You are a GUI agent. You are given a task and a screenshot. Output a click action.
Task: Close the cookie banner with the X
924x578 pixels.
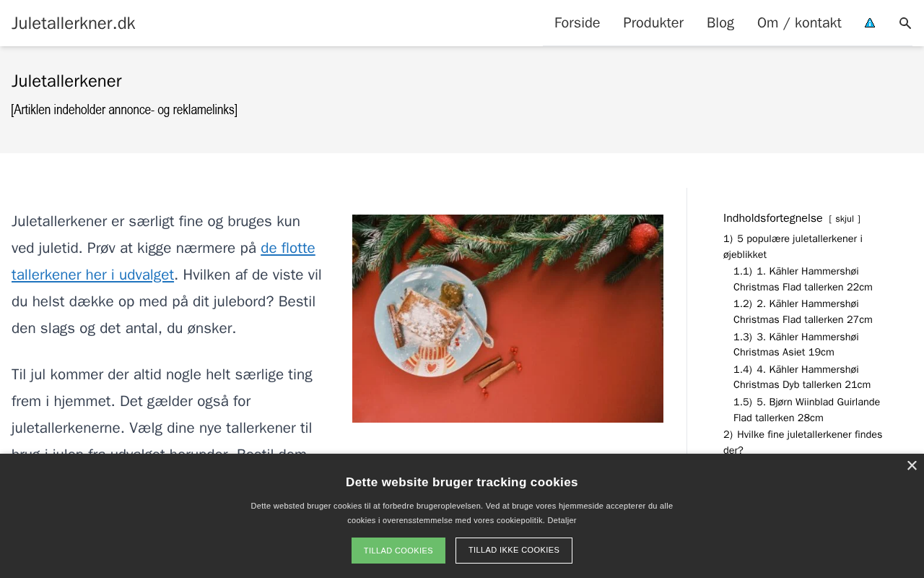912,466
